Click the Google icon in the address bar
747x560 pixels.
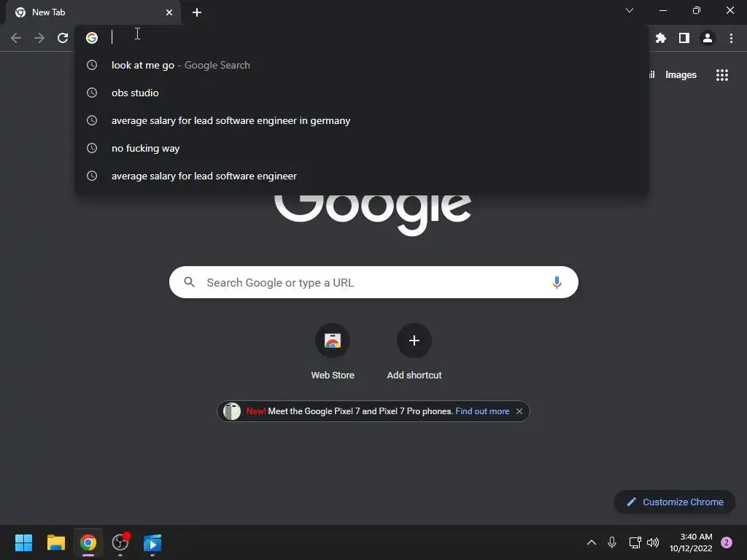[92, 38]
